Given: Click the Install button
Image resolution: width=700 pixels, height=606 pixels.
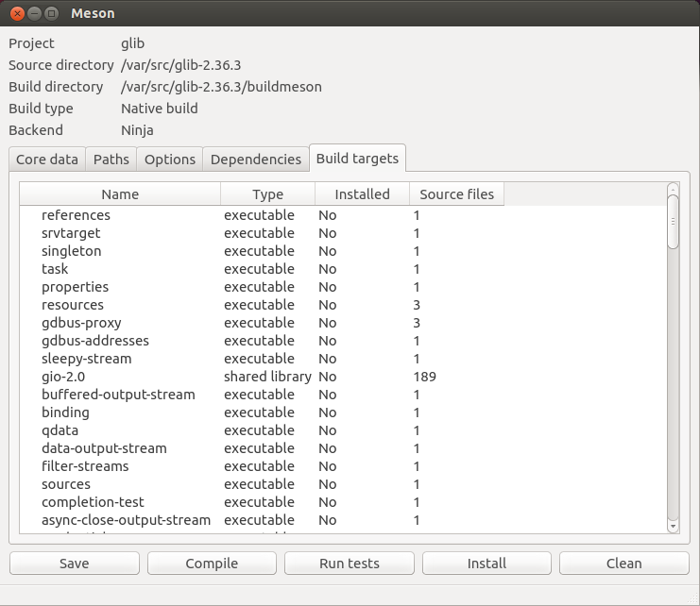Looking at the screenshot, I should (x=487, y=564).
